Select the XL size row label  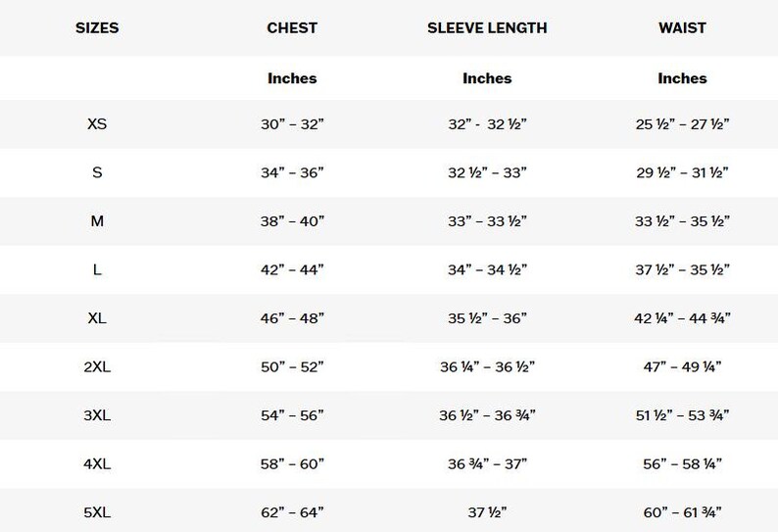point(97,317)
